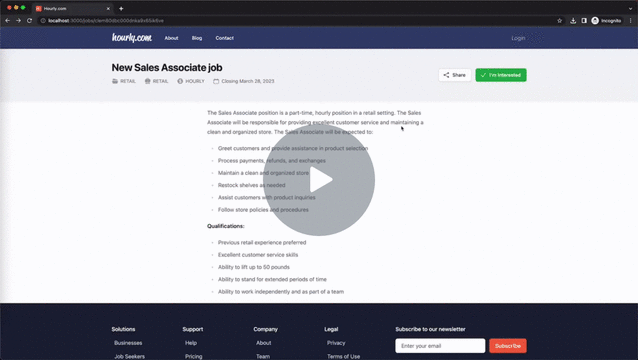
Task: Click the hourly.com logo
Action: point(132,38)
